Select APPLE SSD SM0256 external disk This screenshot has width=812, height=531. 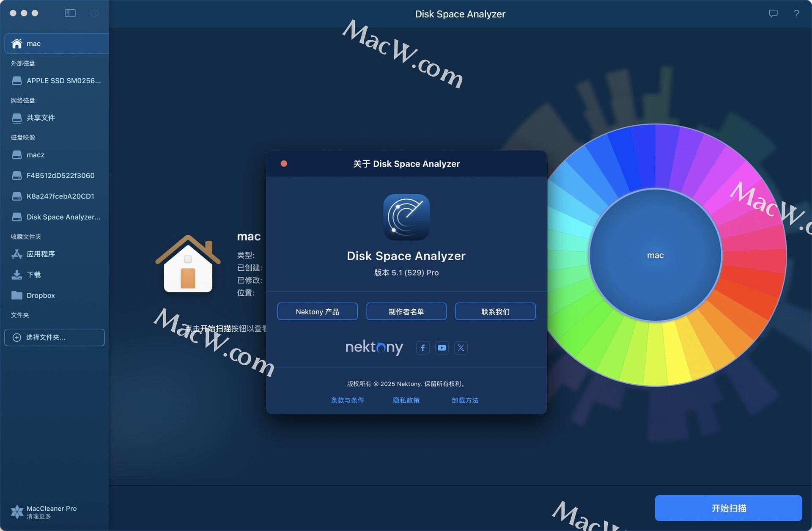click(57, 80)
